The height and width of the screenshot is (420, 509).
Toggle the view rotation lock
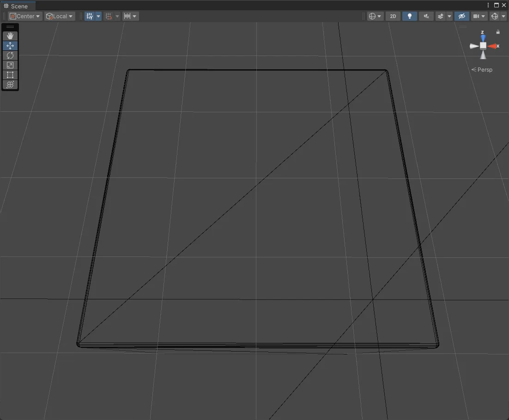coord(498,32)
